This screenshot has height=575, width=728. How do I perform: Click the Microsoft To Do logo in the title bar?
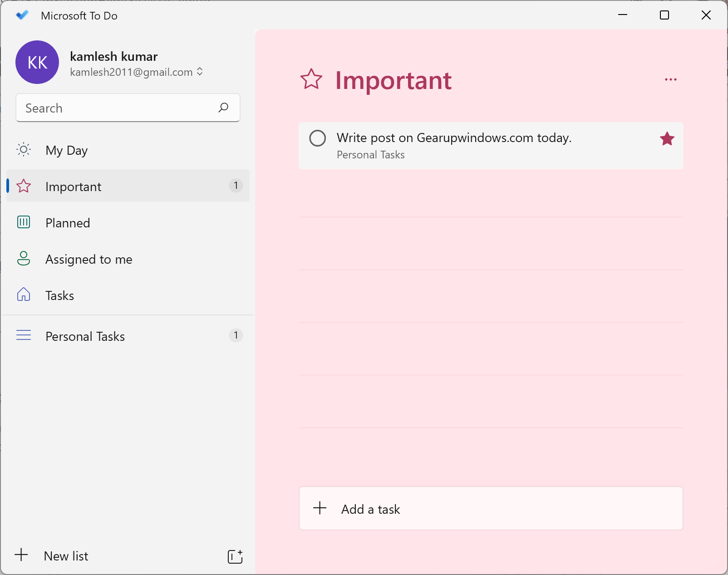point(22,15)
